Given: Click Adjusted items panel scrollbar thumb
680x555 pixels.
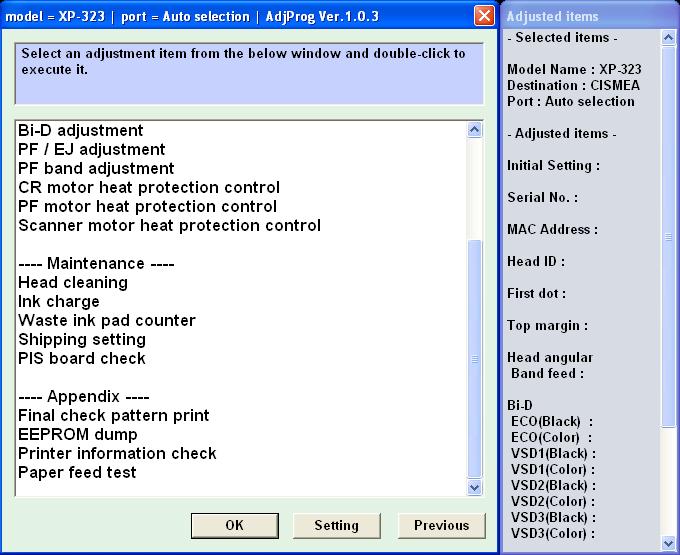Looking at the screenshot, I should tap(668, 237).
